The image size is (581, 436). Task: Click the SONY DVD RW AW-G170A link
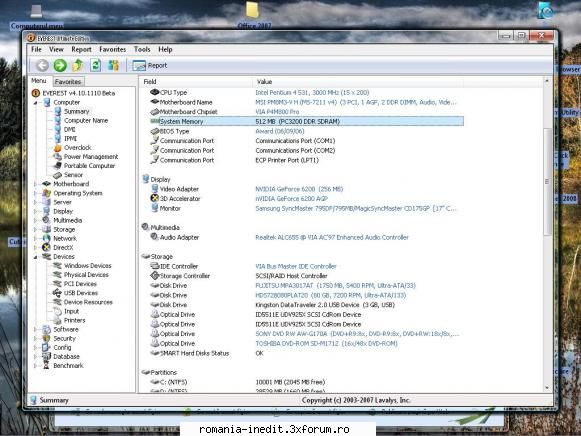click(357, 334)
